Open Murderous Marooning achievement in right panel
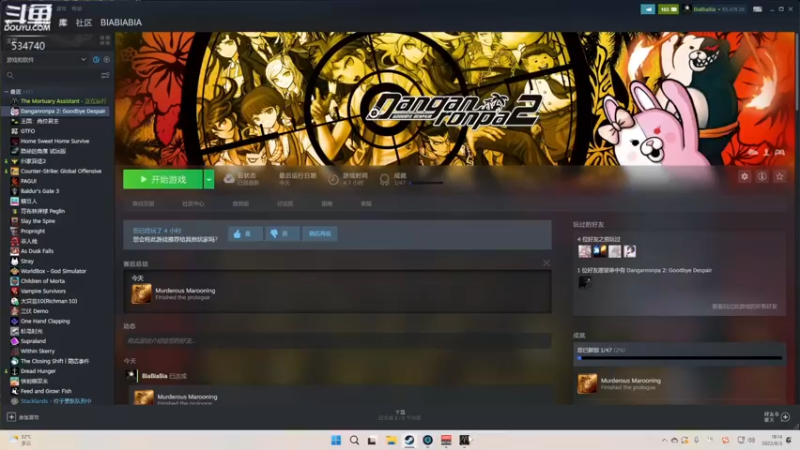 point(587,384)
